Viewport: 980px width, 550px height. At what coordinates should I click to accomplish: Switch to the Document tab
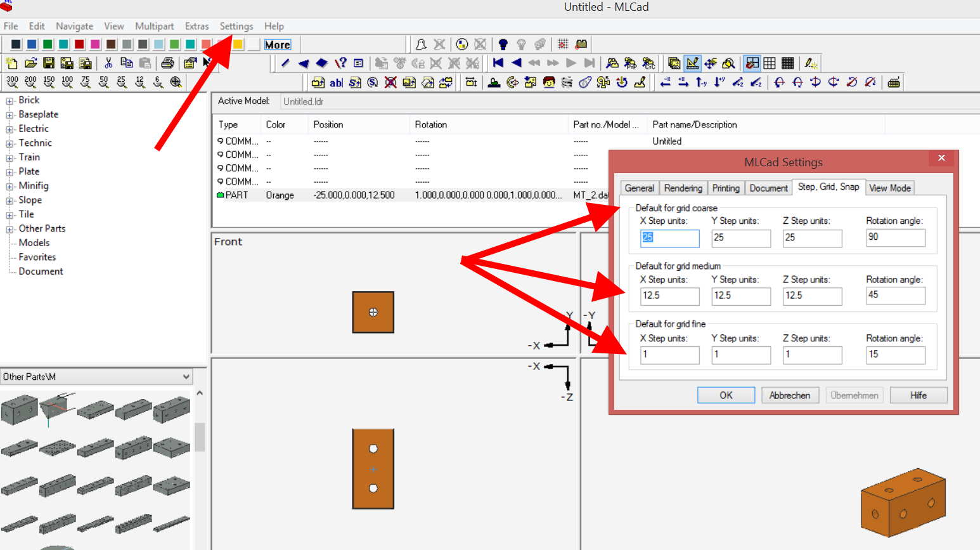(768, 188)
